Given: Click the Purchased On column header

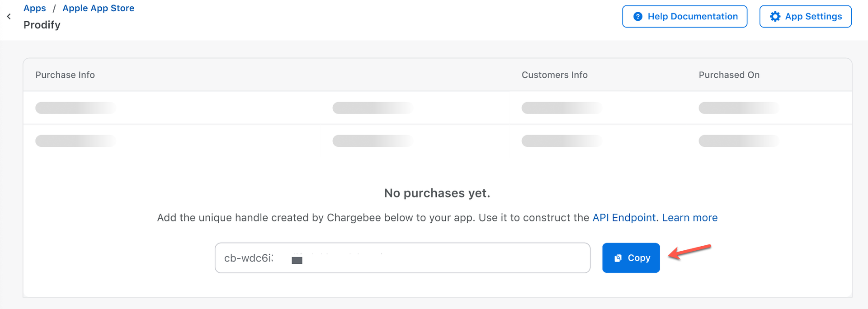Looking at the screenshot, I should click(x=729, y=75).
